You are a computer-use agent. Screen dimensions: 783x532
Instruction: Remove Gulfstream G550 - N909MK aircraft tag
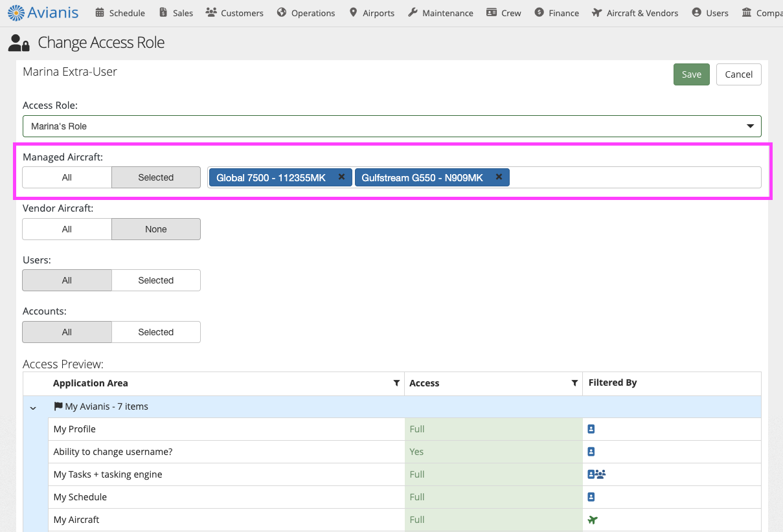coord(499,177)
